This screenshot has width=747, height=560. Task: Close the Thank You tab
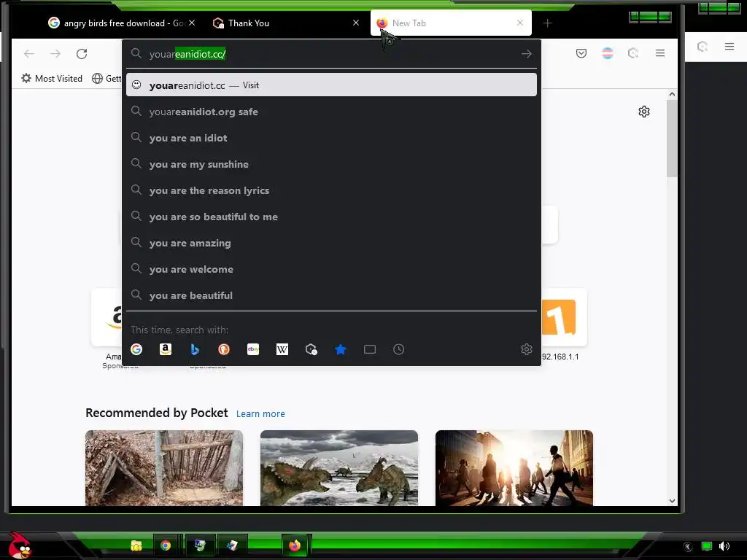[356, 23]
